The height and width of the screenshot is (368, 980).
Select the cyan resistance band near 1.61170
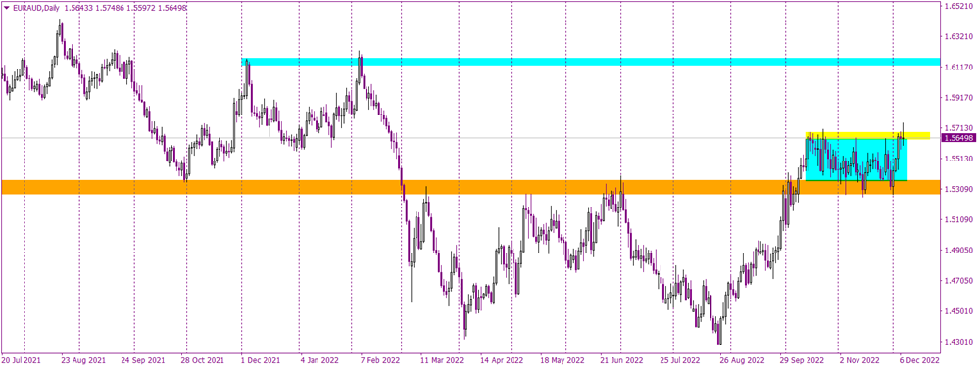point(591,62)
